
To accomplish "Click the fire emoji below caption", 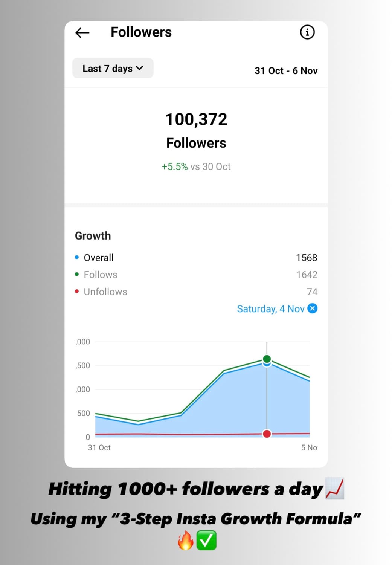I will click(x=186, y=541).
